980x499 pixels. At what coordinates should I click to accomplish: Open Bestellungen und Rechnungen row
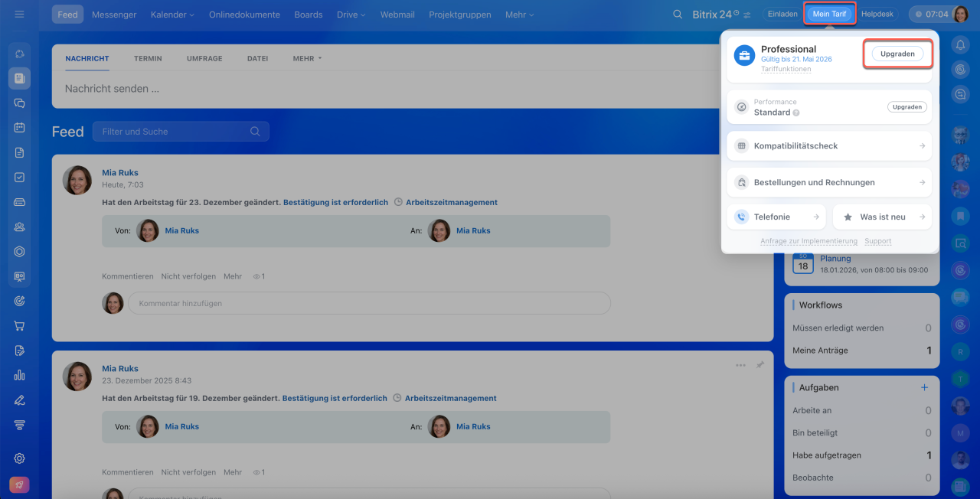[829, 182]
